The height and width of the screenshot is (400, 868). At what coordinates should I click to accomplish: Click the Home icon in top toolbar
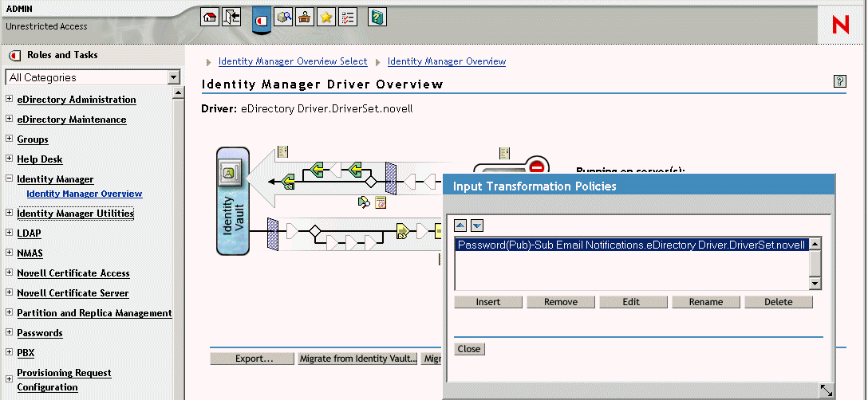[210, 17]
